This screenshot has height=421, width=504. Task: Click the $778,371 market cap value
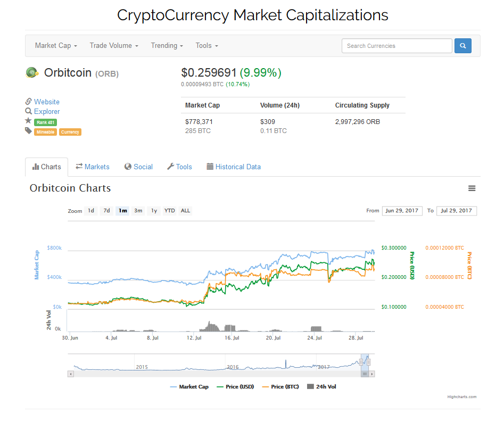pos(199,122)
